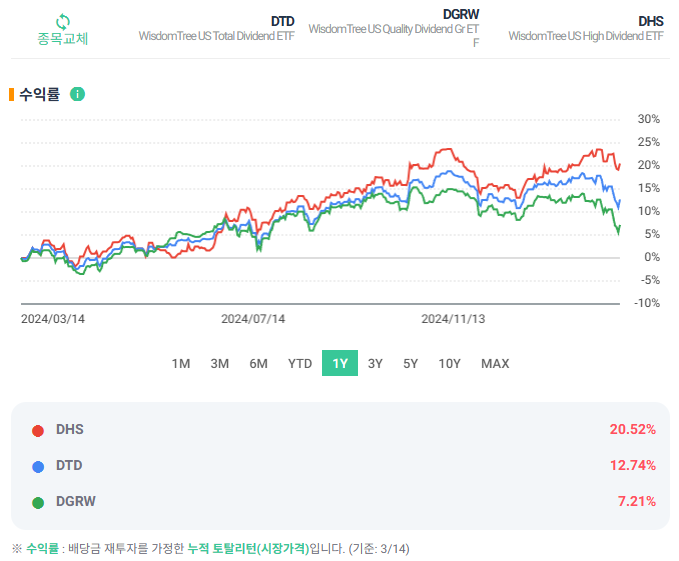
Task: Click the 누적 토탈리턴(시장가격) footnote text
Action: [x=248, y=549]
